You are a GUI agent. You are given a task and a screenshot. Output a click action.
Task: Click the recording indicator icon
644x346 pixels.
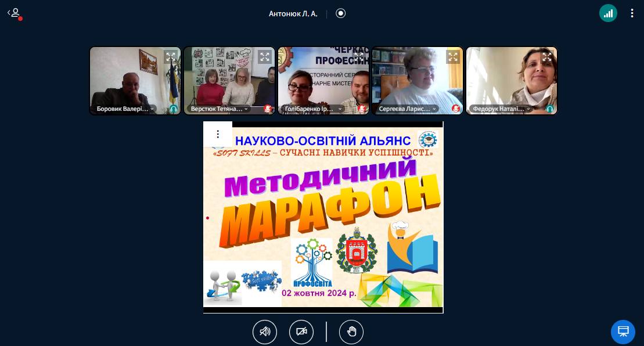(x=341, y=13)
